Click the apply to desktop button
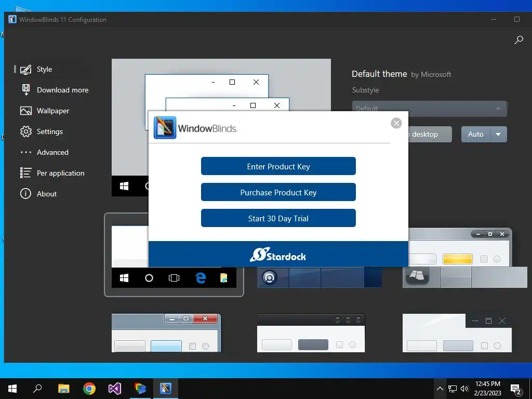Screen dimensions: 532x399 point(430,135)
